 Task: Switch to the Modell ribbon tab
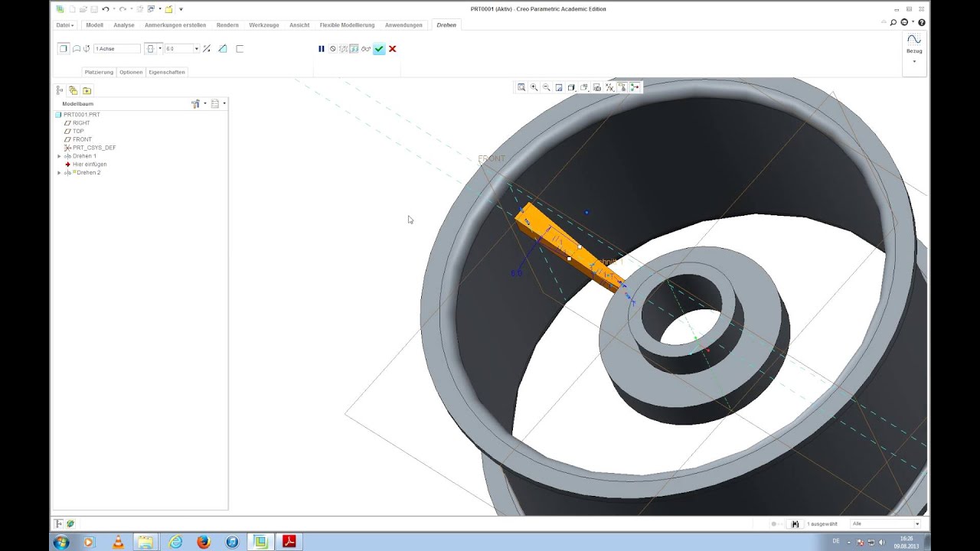point(95,25)
